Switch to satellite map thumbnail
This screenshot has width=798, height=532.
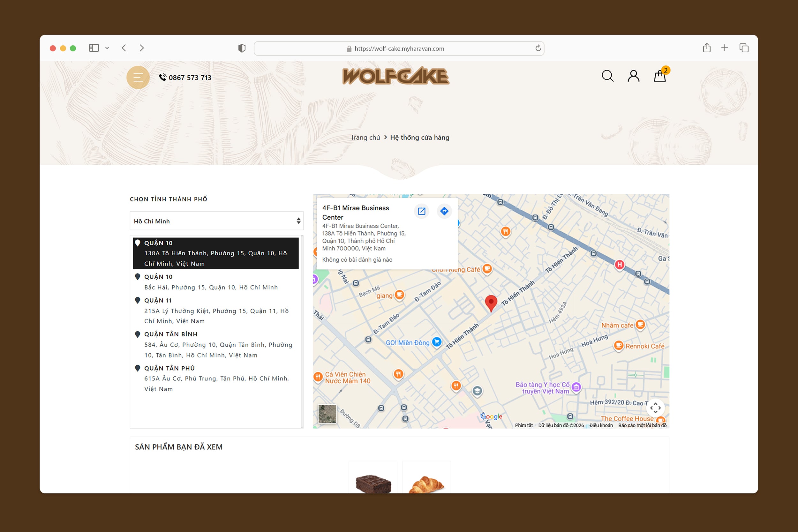coord(327,414)
